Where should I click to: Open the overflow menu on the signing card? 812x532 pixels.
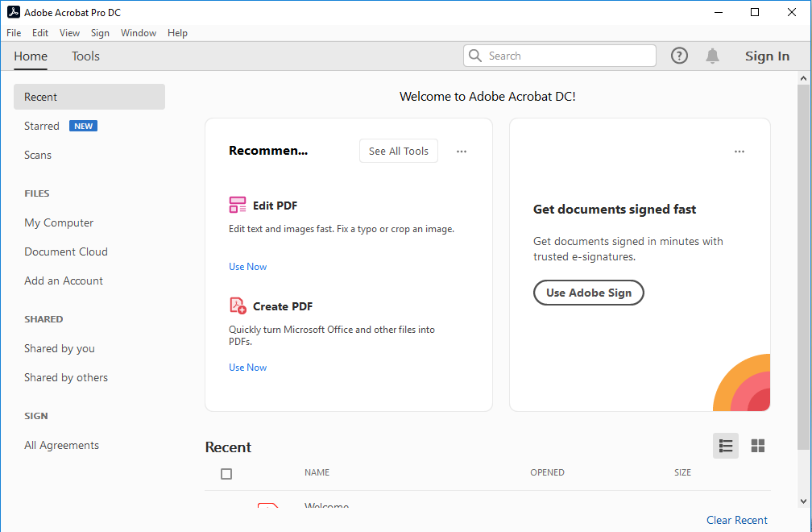[739, 151]
